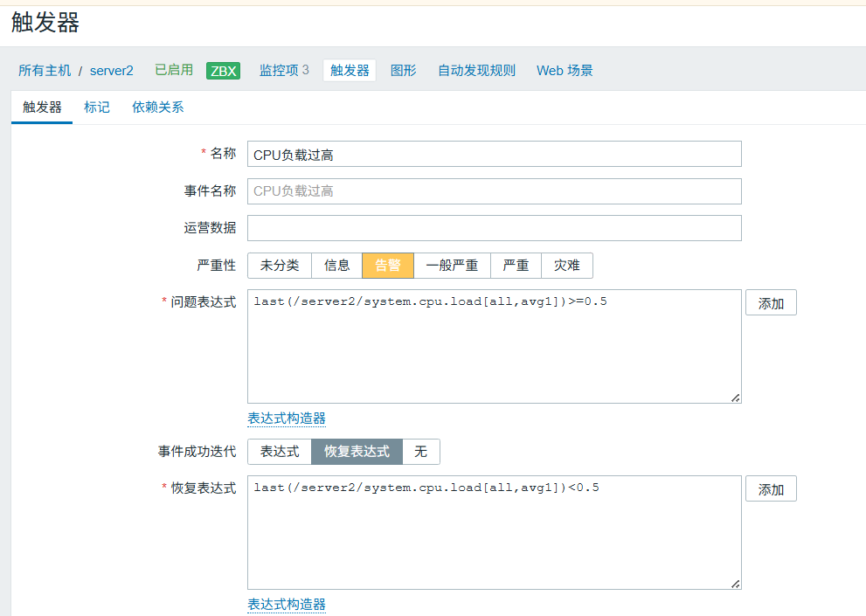Open the 触发器 navigation item
866x616 pixels.
(350, 70)
